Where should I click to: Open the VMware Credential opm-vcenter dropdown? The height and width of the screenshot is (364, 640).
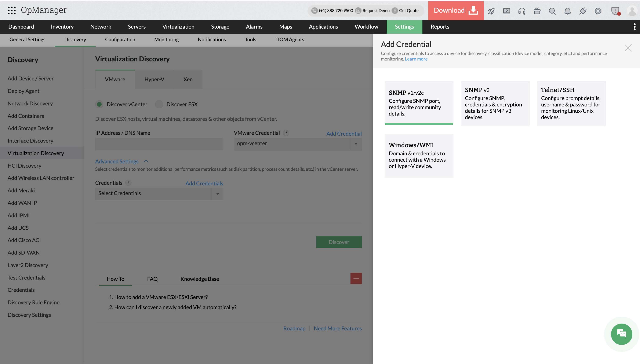pos(298,144)
